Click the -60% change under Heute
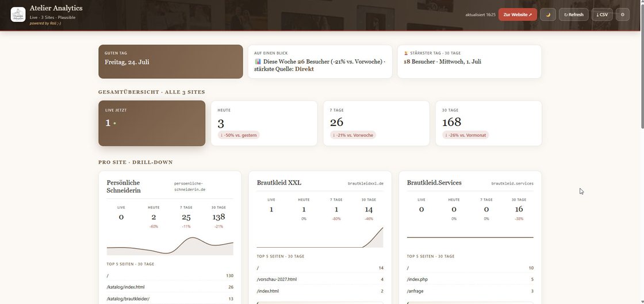The image size is (644, 304). point(154,226)
